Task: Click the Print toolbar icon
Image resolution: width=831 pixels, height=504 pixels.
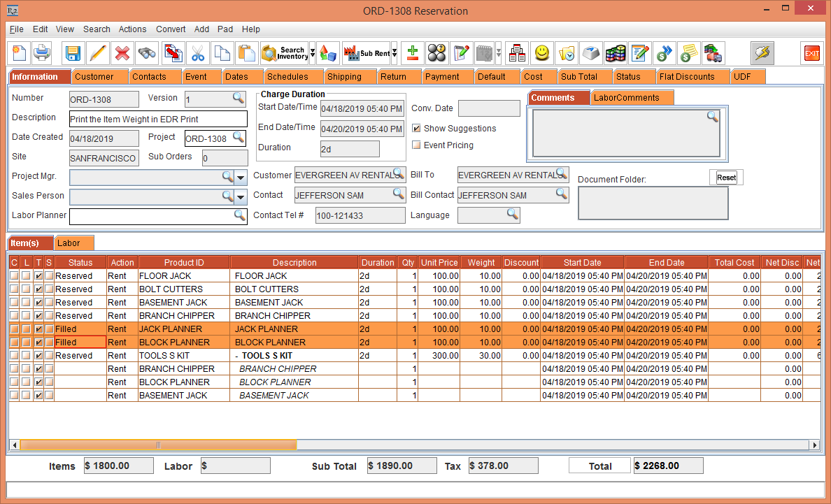Action: tap(43, 53)
